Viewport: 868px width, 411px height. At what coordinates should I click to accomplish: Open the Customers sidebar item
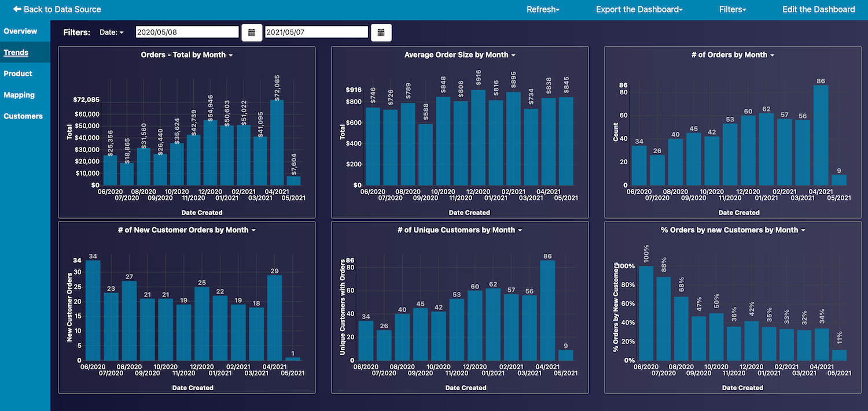pos(23,116)
